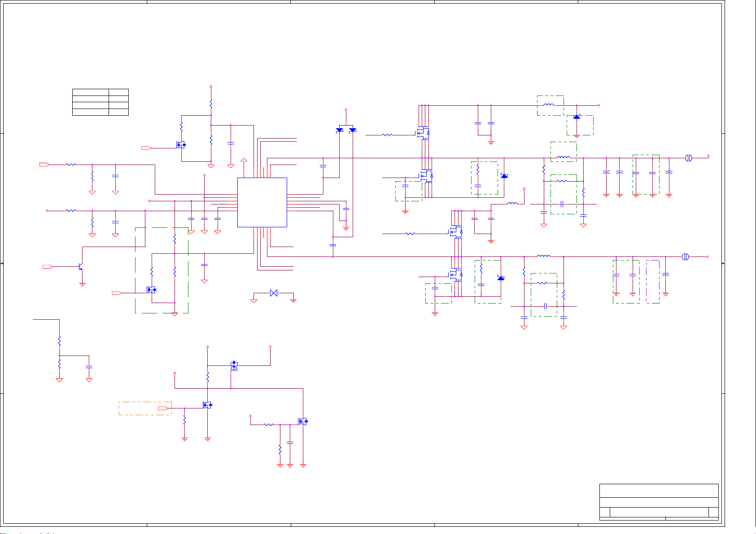Select the oval jumper on the upper output rail

[x=689, y=158]
